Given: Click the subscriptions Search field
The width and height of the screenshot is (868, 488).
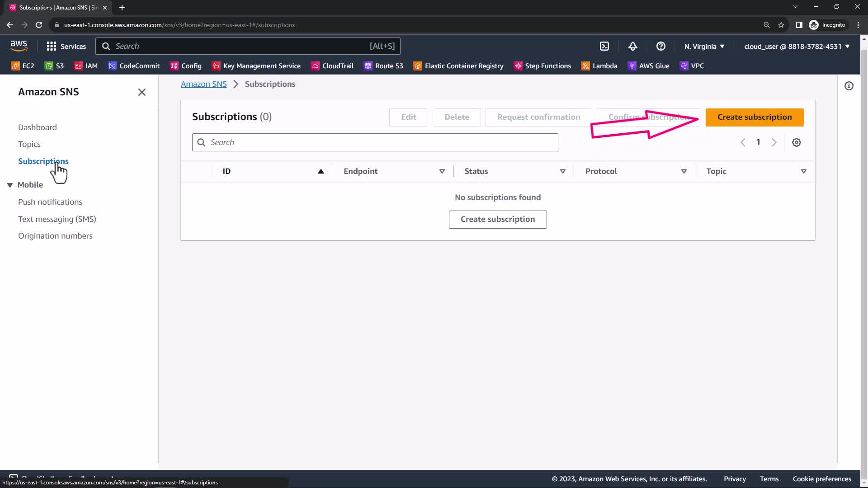Looking at the screenshot, I should click(x=375, y=142).
